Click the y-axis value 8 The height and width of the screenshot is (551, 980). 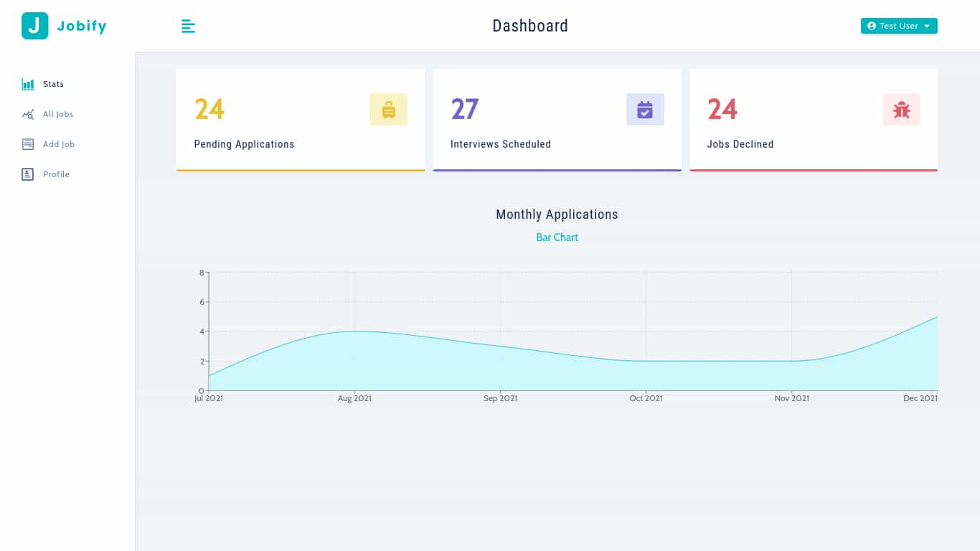(x=202, y=273)
